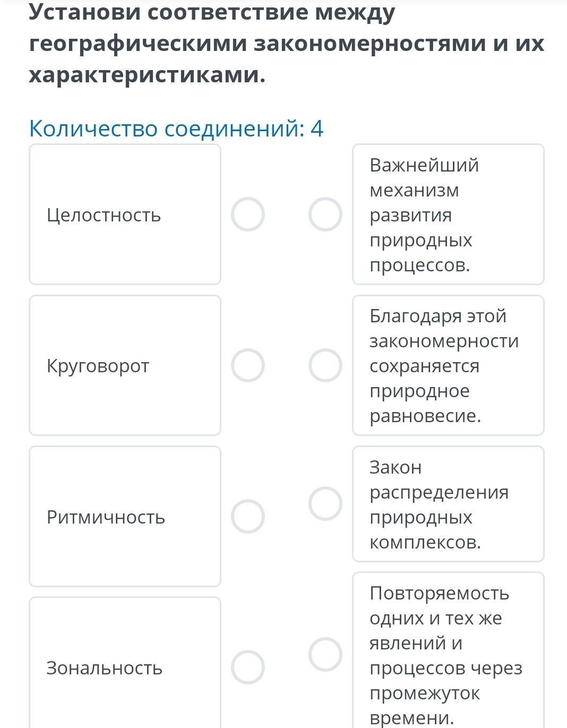Click the word 'промежуток' in the last description
Viewport: 567px width, 728px height.
tap(425, 693)
